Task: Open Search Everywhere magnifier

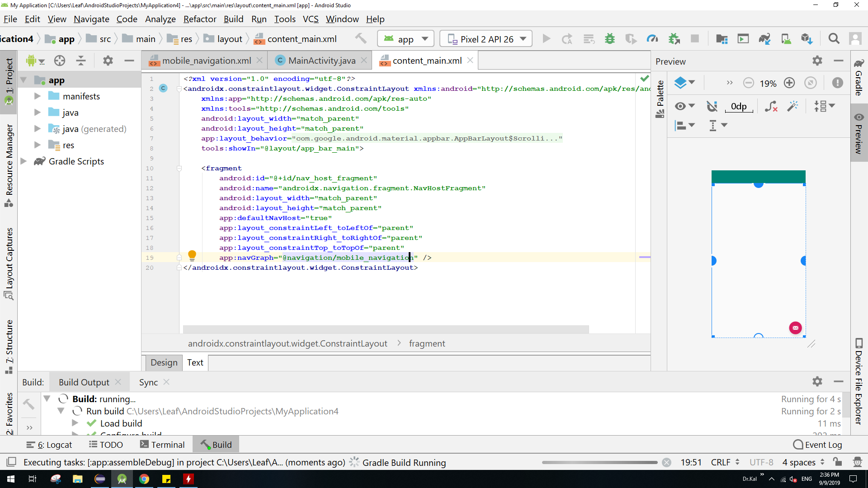Action: 834,39
